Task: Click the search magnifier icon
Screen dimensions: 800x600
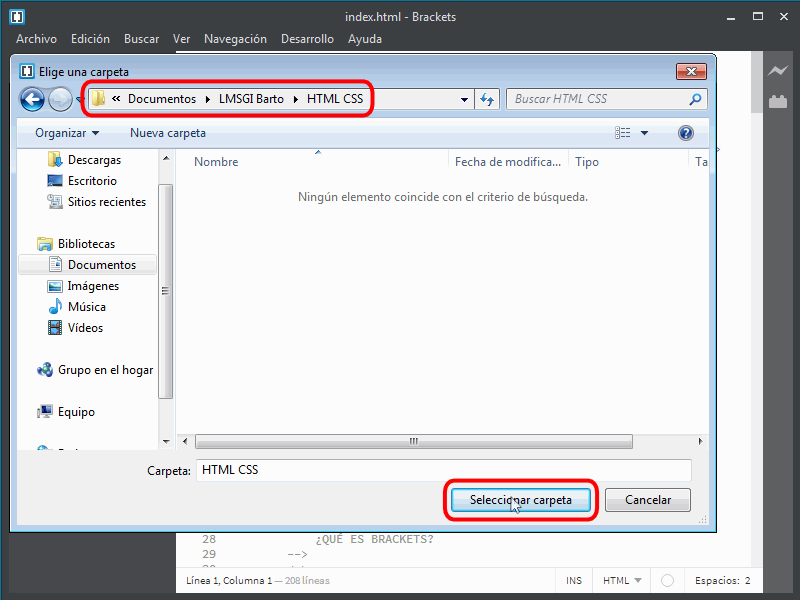Action: 695,99
